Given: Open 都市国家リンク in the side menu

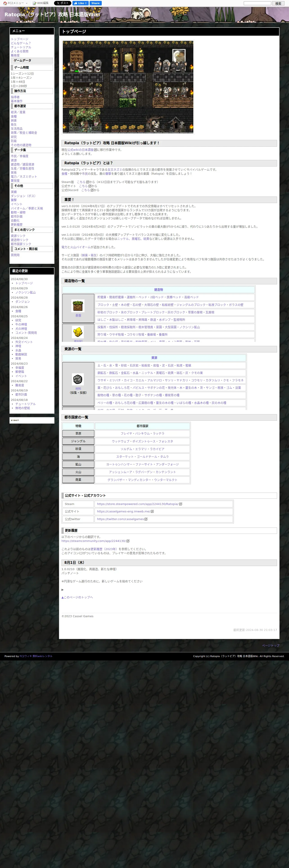Looking at the screenshot, I should 21,244.
